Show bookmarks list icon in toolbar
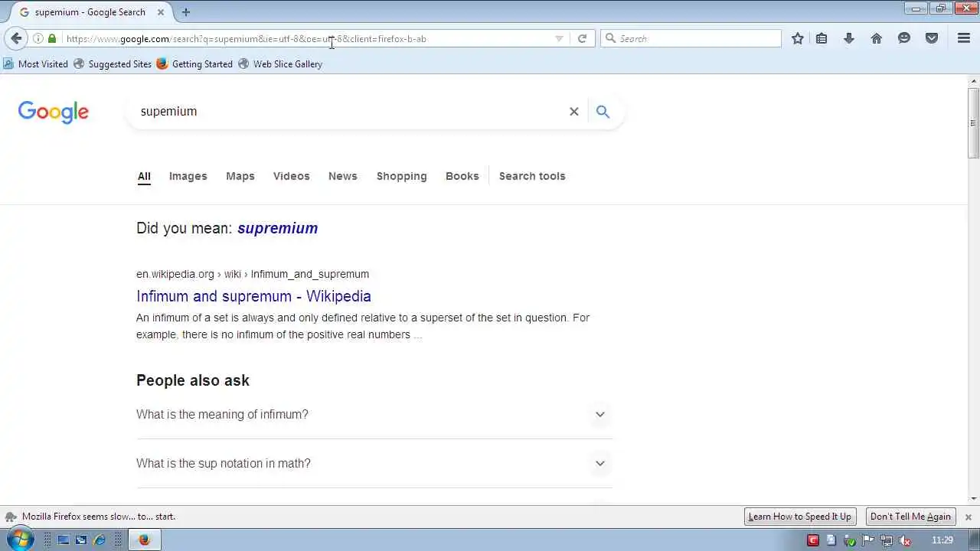Image resolution: width=980 pixels, height=551 pixels. coord(822,38)
